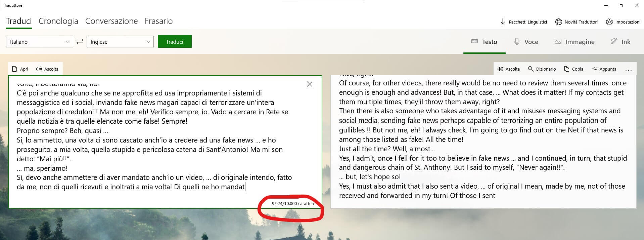Open Novità Traduttori globe link
The image size is (644, 240).
(577, 22)
